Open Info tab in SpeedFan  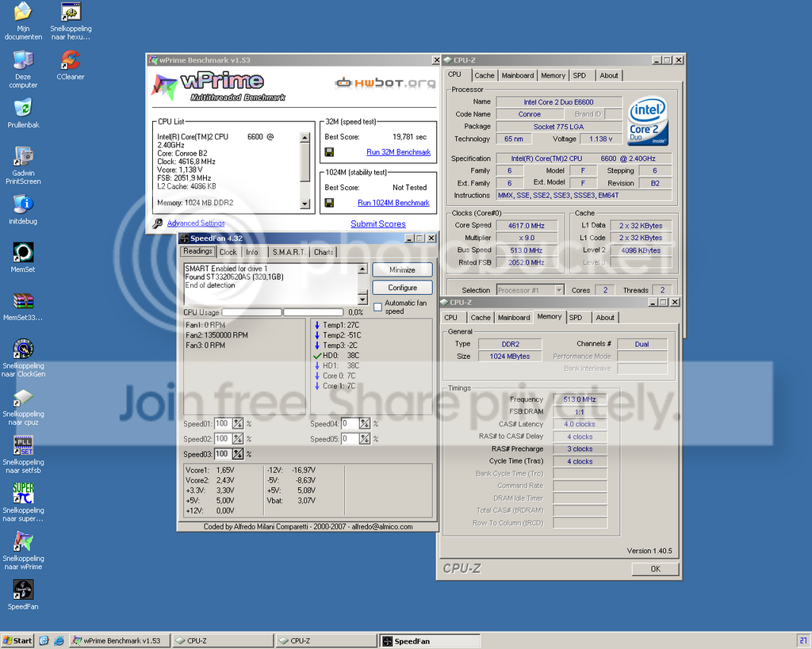coord(252,252)
